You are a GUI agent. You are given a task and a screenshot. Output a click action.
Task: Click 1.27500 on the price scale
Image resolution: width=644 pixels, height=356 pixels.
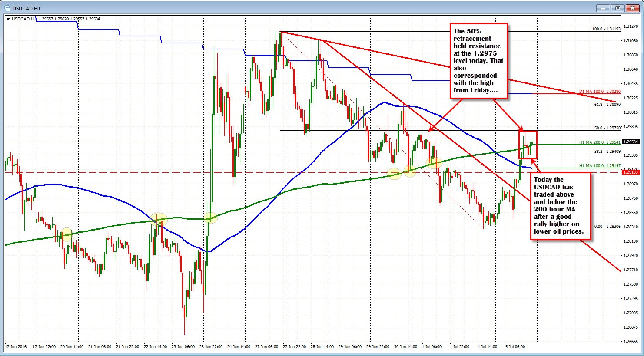click(x=631, y=284)
